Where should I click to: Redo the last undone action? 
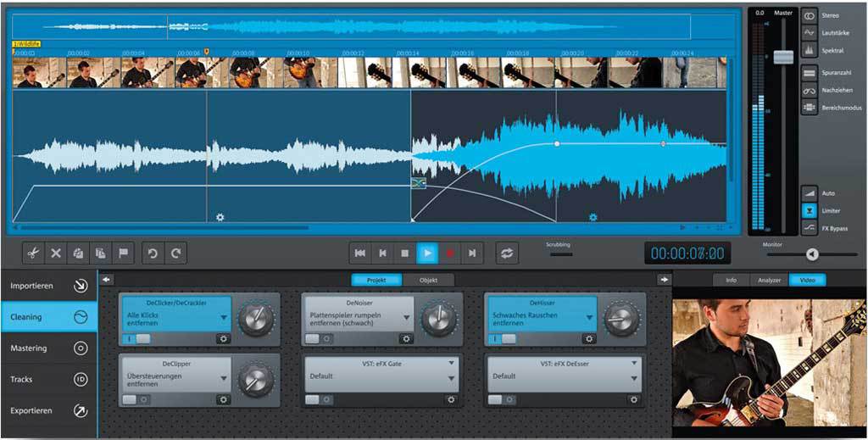point(175,253)
